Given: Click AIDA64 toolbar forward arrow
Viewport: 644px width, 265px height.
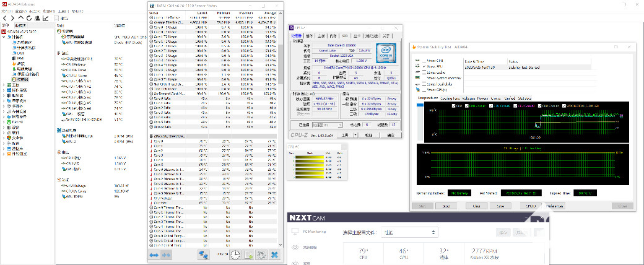Looking at the screenshot, I should tap(12, 18).
